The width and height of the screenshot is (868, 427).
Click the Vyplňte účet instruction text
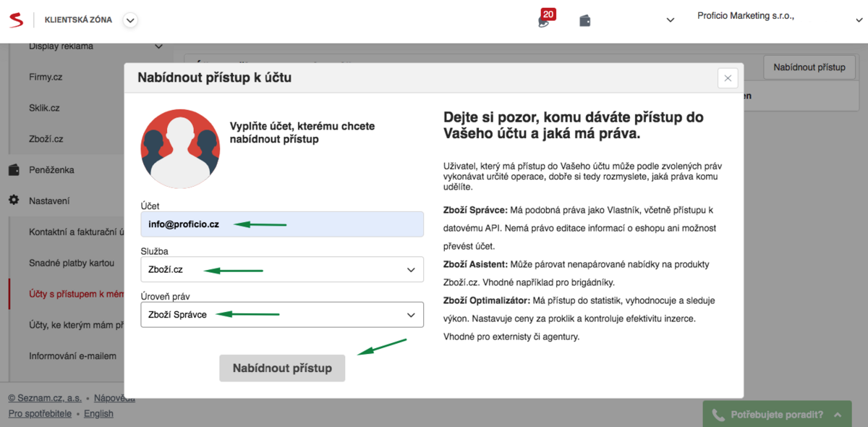[302, 132]
